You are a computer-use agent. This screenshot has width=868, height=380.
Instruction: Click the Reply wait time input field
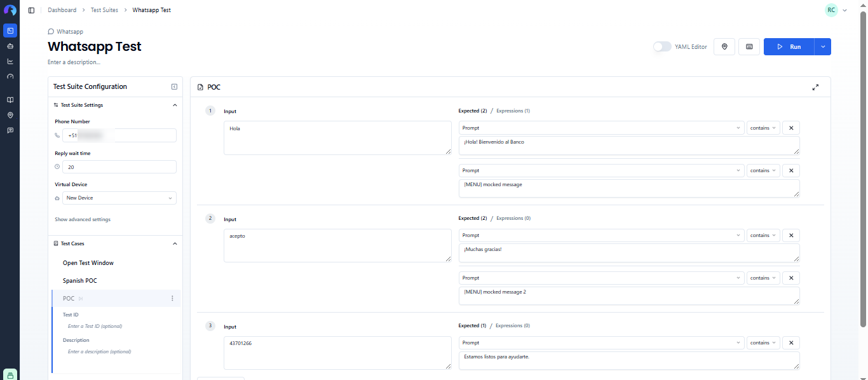(119, 167)
